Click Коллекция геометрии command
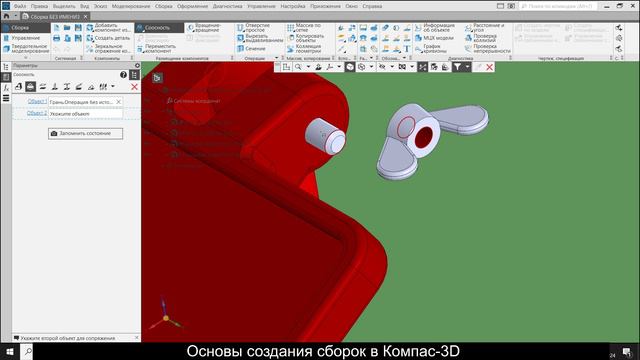 point(304,49)
